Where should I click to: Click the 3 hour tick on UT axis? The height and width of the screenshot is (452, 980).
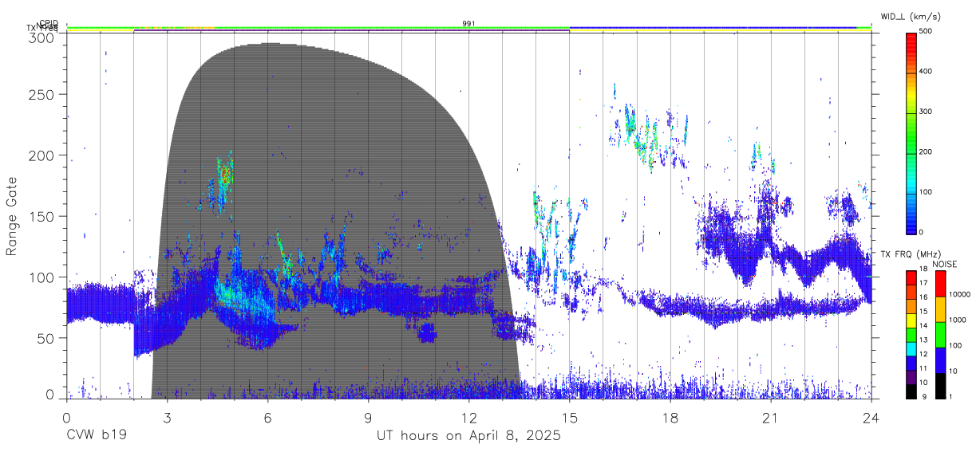pos(167,417)
